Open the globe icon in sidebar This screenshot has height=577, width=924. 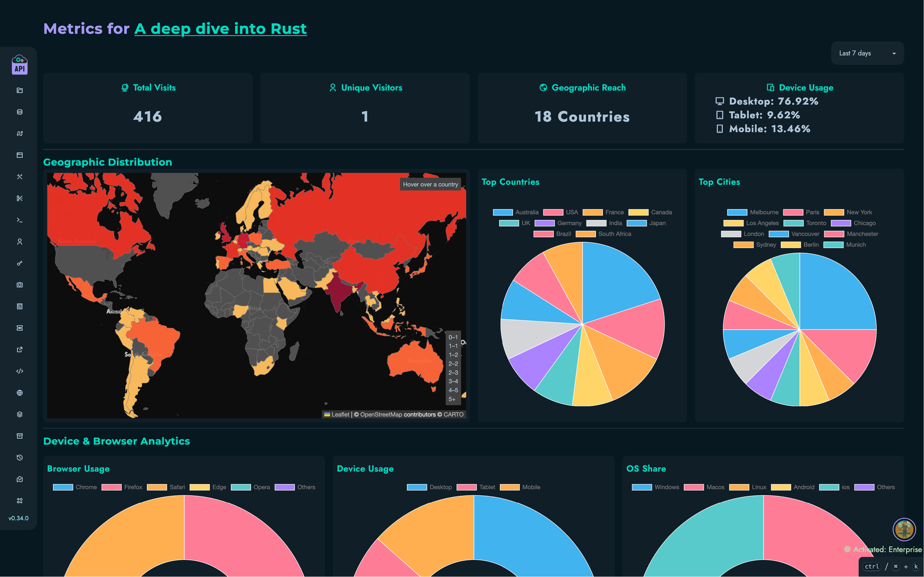click(x=19, y=393)
